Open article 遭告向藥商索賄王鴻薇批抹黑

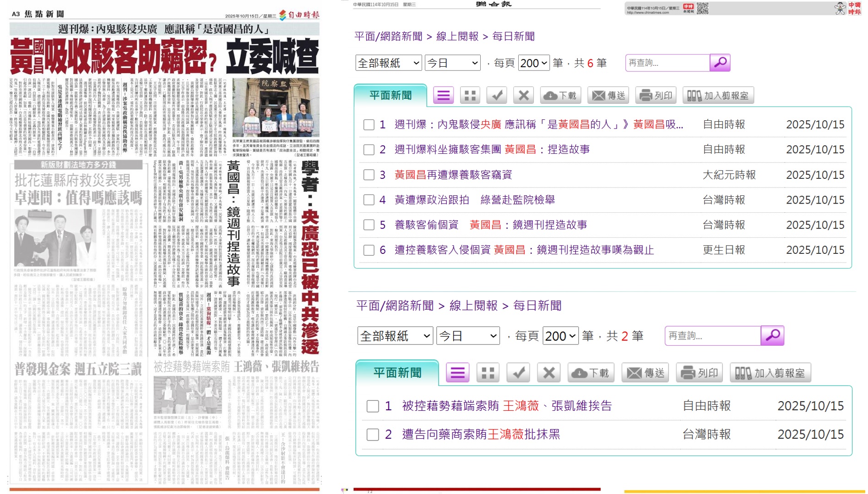[x=481, y=435]
